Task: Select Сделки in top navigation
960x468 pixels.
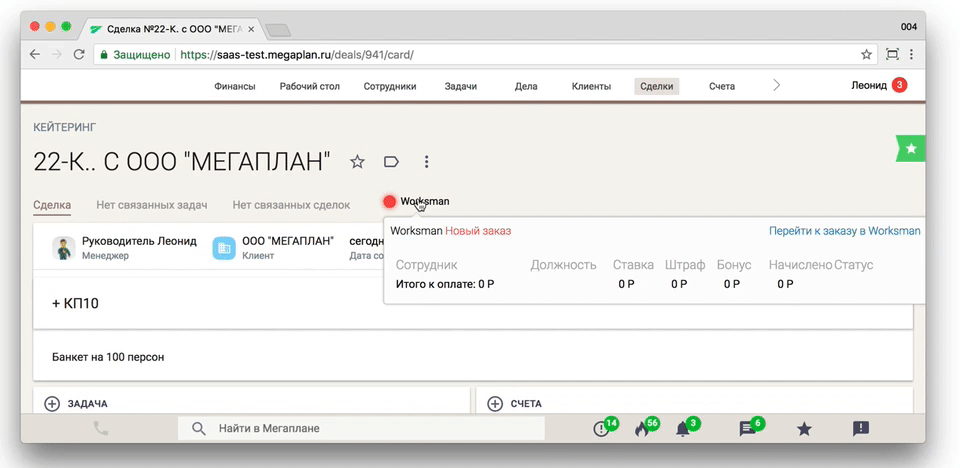Action: pos(656,86)
